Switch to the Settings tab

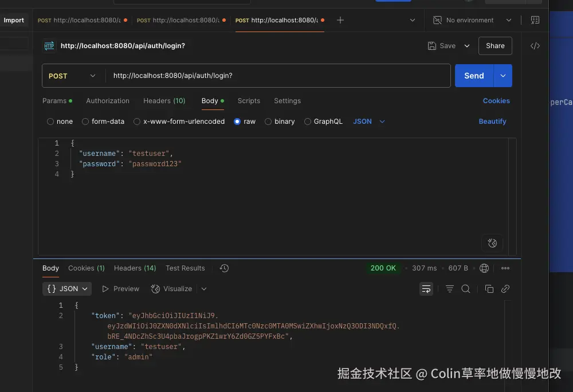tap(287, 101)
